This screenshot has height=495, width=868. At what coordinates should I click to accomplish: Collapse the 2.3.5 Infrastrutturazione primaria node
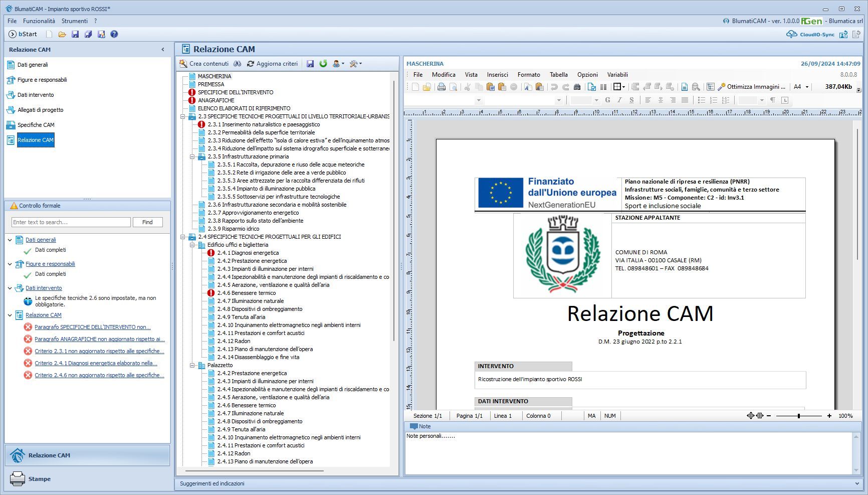click(x=192, y=156)
